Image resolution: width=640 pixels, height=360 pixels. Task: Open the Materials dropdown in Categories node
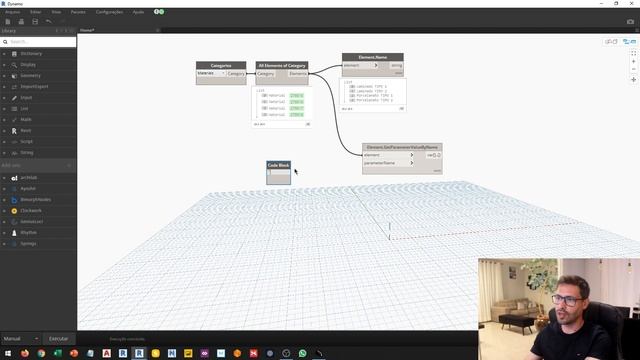(211, 73)
